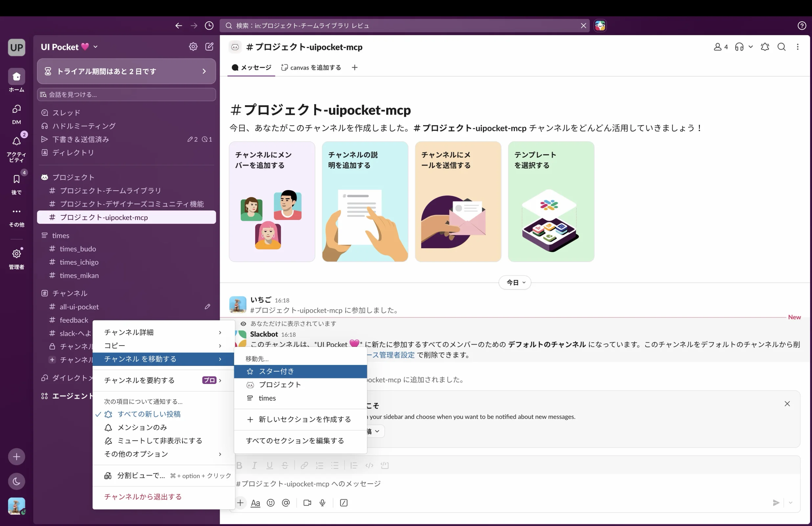Toggle italic formatting in composer
This screenshot has height=526, width=812.
[x=254, y=465]
